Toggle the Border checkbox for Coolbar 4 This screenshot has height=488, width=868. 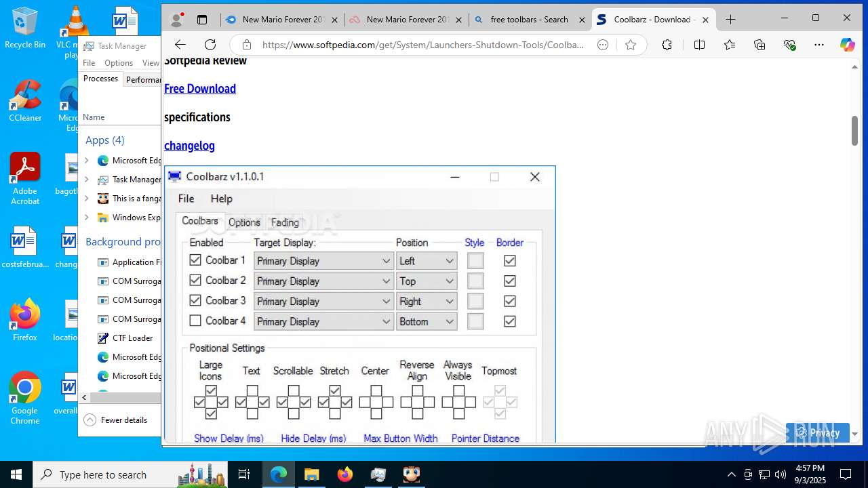510,321
